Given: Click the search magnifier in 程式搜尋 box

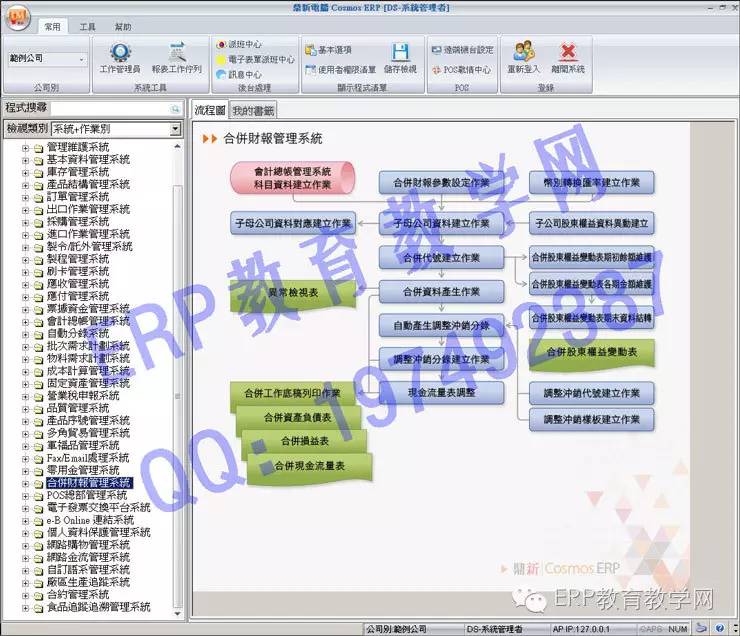Looking at the screenshot, I should pyautogui.click(x=175, y=108).
